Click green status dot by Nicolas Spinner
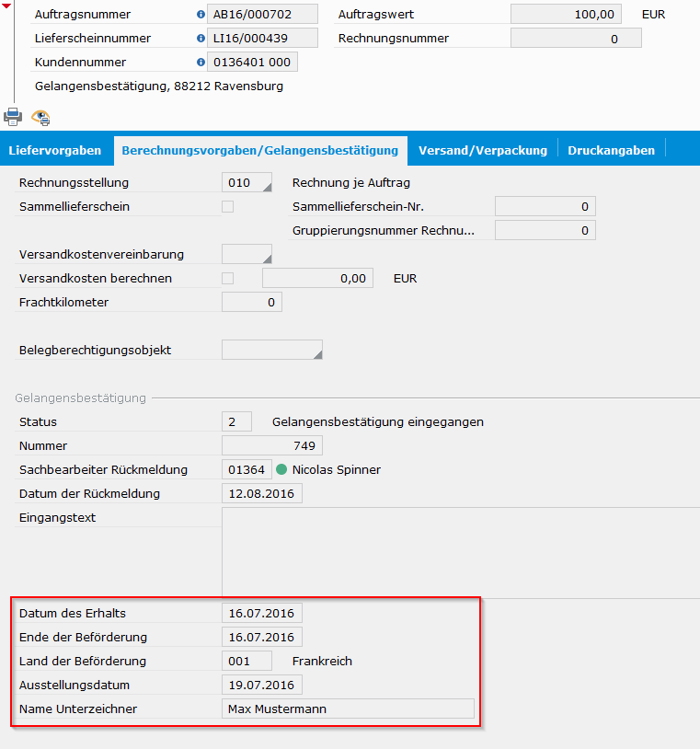The height and width of the screenshot is (749, 700). pos(281,469)
